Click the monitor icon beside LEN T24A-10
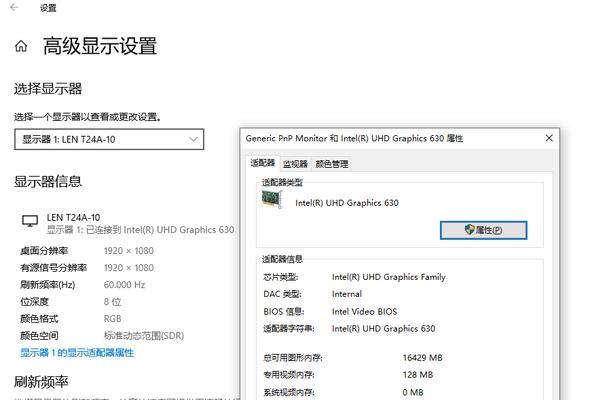The width and height of the screenshot is (613, 400). click(x=30, y=221)
